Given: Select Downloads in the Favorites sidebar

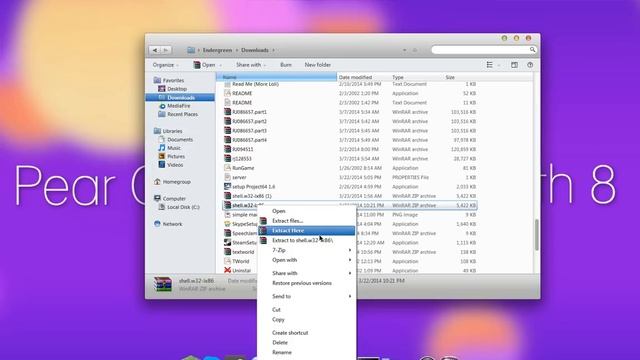Looking at the screenshot, I should click(180, 97).
